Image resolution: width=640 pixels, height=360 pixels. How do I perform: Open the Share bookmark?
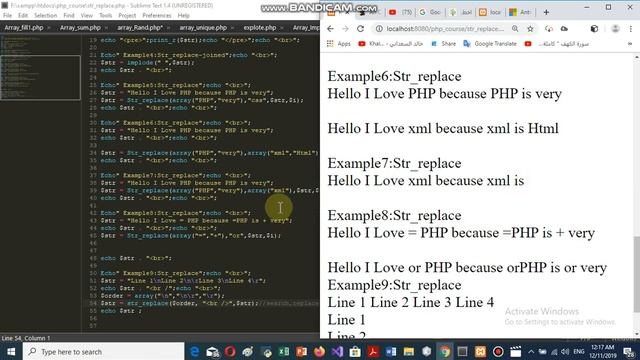(x=443, y=44)
